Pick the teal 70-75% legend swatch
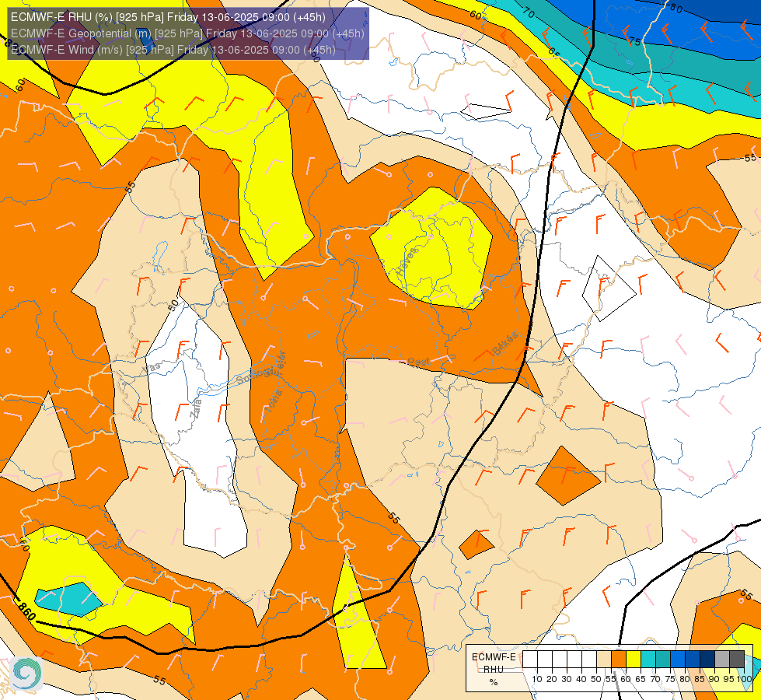 coord(663,660)
